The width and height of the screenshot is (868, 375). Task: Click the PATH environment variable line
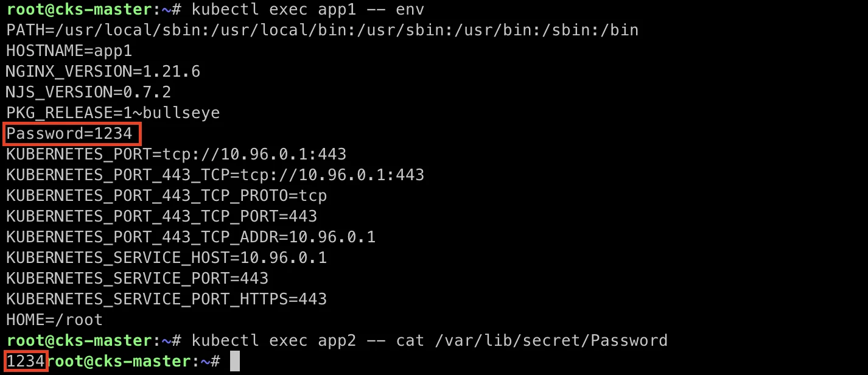[x=322, y=30]
